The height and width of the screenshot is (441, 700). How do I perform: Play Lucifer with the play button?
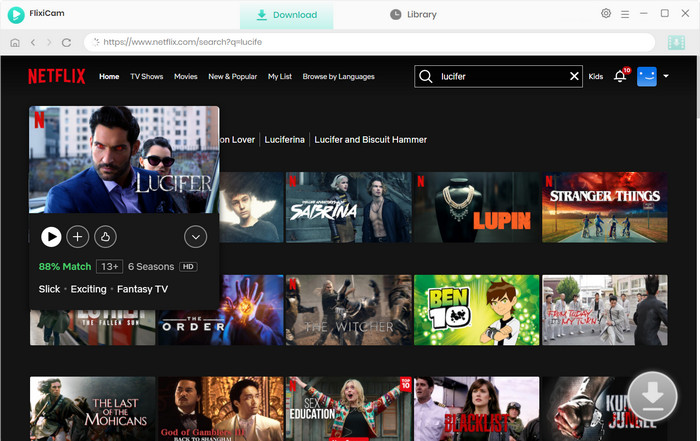(51, 237)
